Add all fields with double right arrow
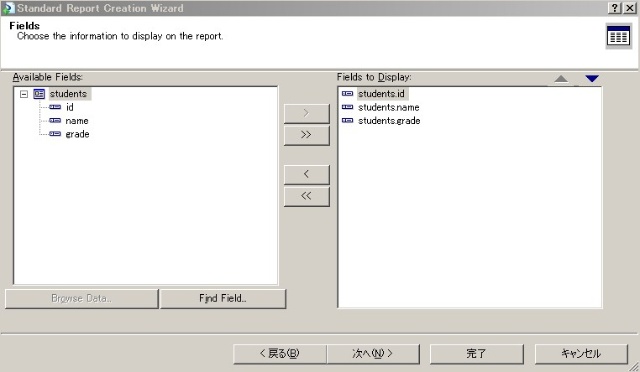The height and width of the screenshot is (372, 640). click(307, 135)
